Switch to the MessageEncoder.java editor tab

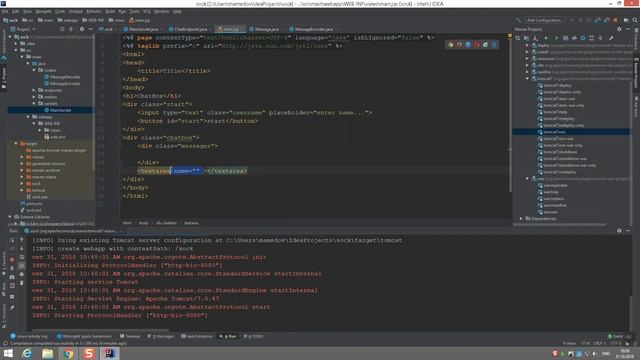pyautogui.click(x=312, y=29)
